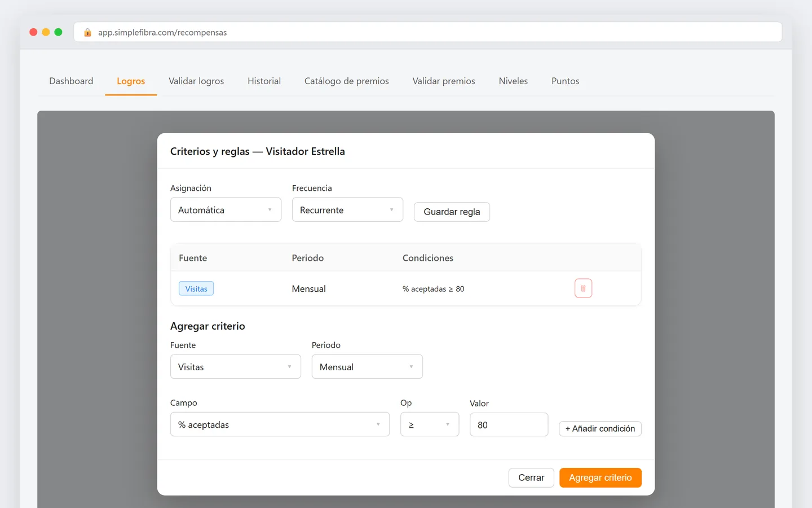812x508 pixels.
Task: Click the '% aceptadas ≥ 80' condition text
Action: point(434,288)
